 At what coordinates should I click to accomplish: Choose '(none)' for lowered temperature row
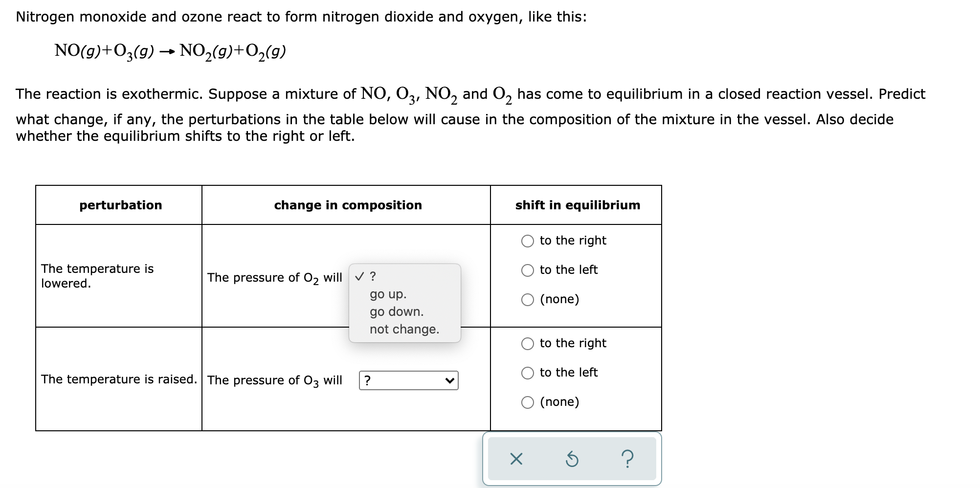click(527, 299)
